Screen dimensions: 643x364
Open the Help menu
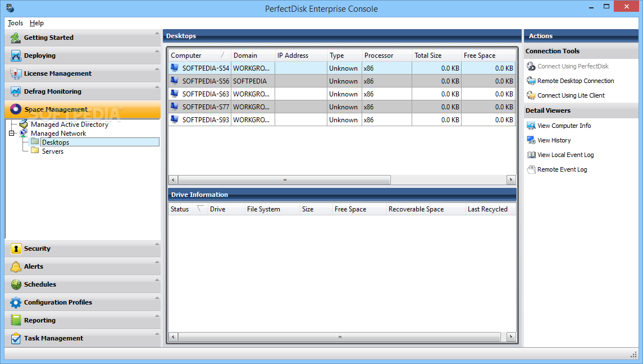(x=37, y=23)
